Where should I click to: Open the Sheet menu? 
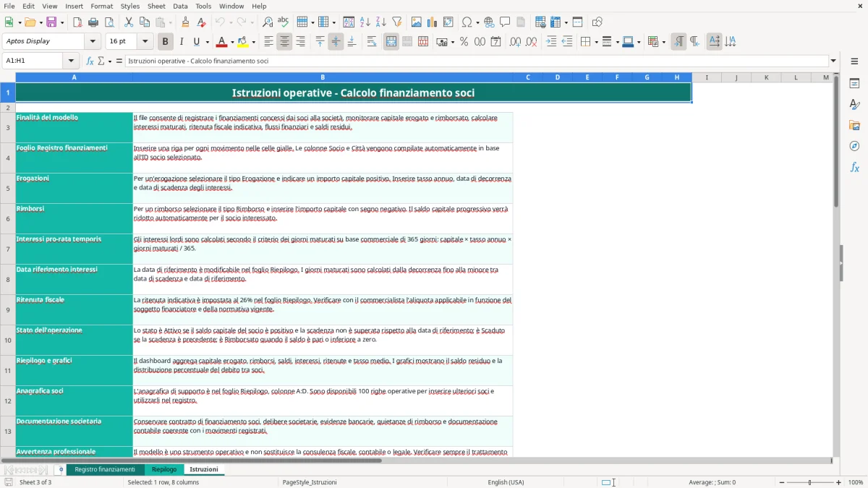157,6
